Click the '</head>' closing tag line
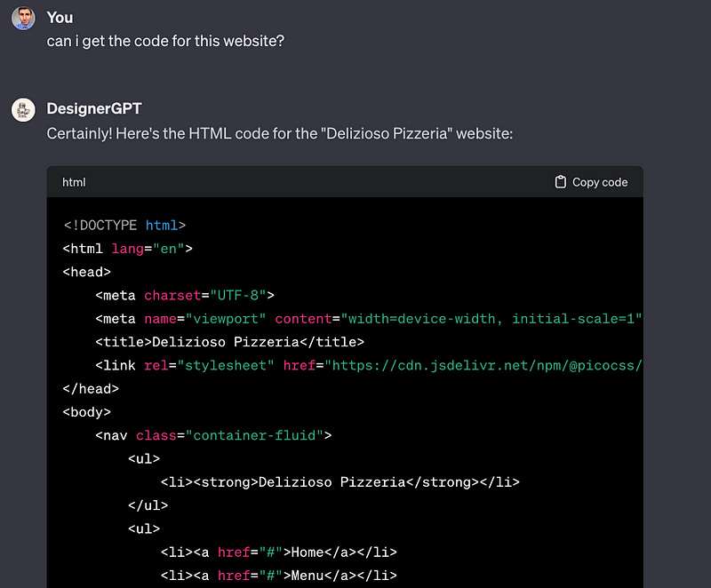Viewport: 711px width, 588px height. tap(91, 389)
